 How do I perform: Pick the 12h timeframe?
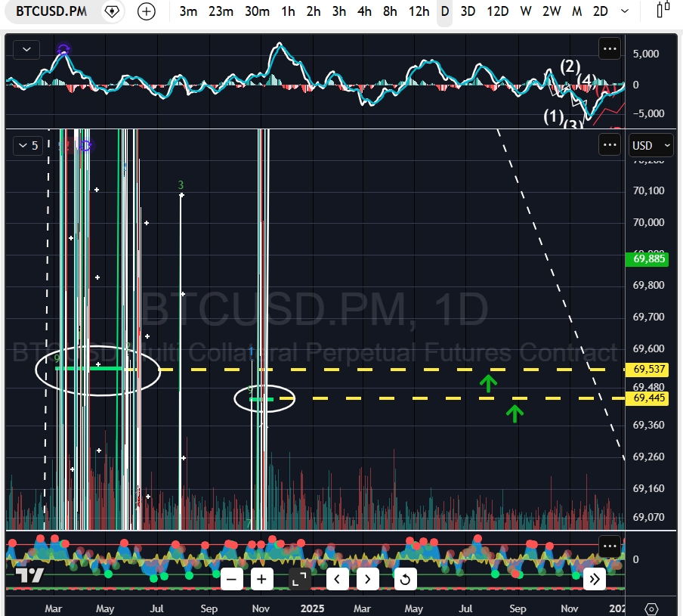coord(419,11)
